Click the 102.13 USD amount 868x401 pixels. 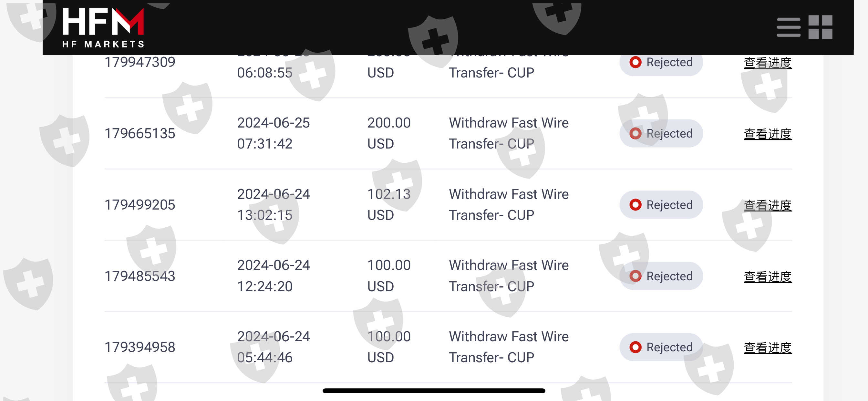point(389,205)
